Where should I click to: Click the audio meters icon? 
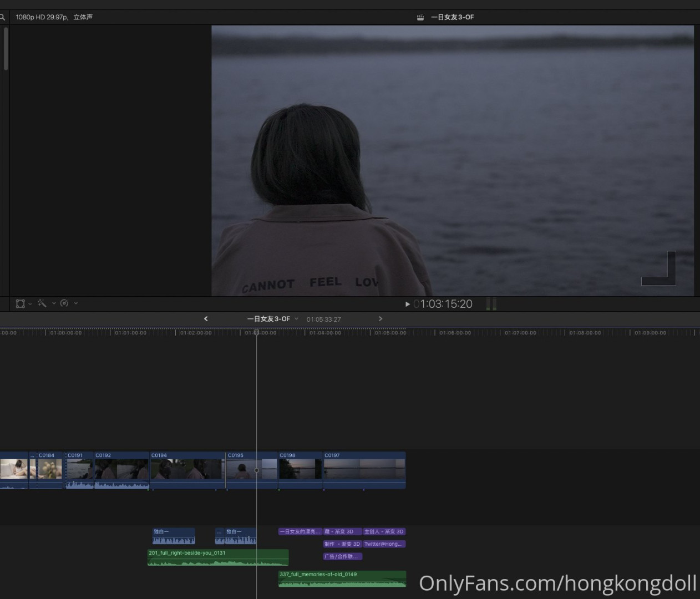coord(491,304)
